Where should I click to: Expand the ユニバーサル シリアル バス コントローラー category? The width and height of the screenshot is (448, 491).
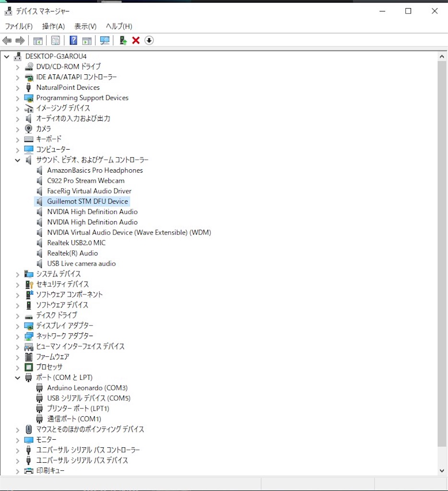[18, 451]
